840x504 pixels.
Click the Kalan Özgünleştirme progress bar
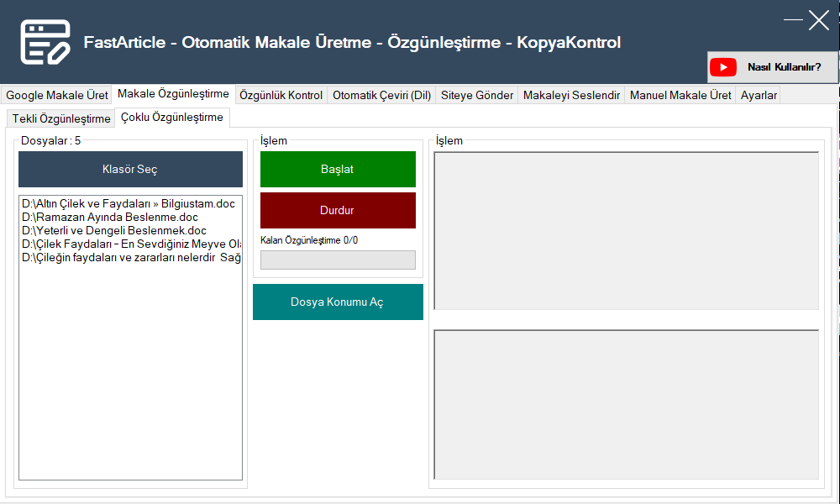pyautogui.click(x=338, y=260)
